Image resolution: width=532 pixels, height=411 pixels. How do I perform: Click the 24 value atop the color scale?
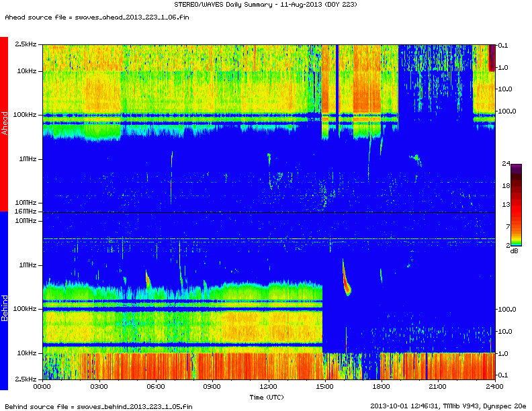[x=508, y=163]
